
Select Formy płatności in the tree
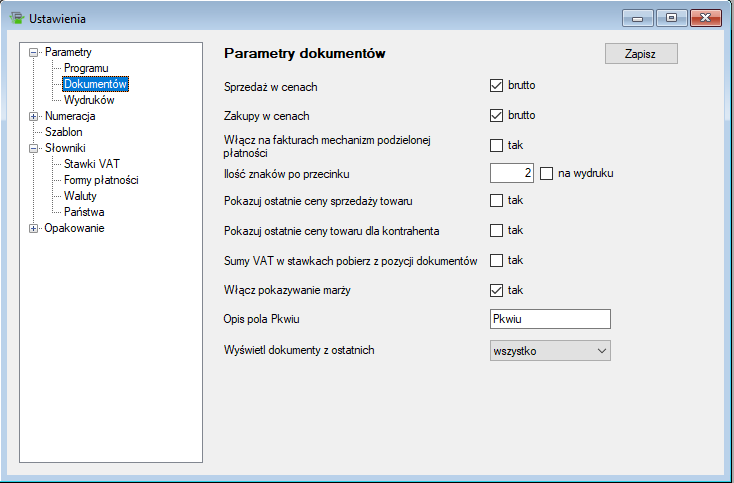pyautogui.click(x=101, y=180)
